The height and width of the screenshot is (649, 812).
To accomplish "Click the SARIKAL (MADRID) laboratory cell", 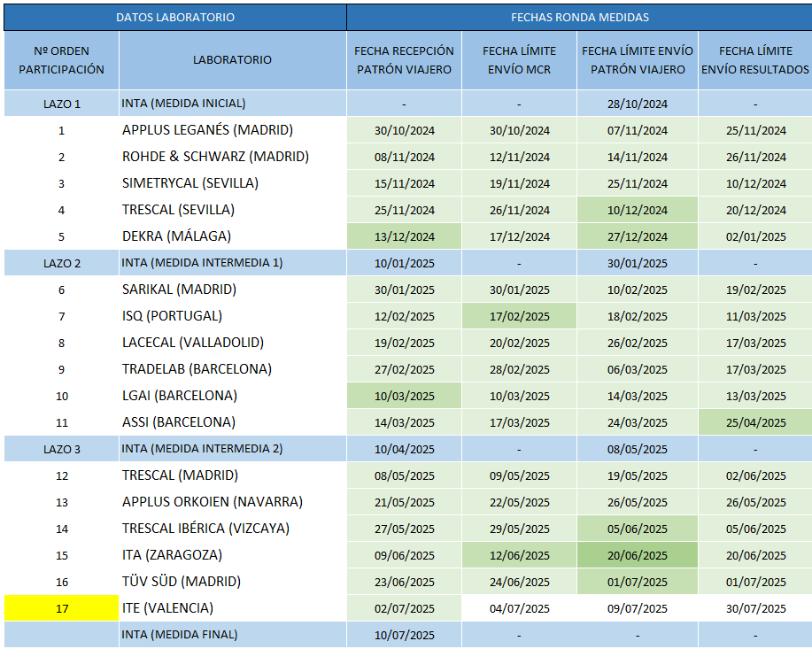I will pyautogui.click(x=233, y=290).
